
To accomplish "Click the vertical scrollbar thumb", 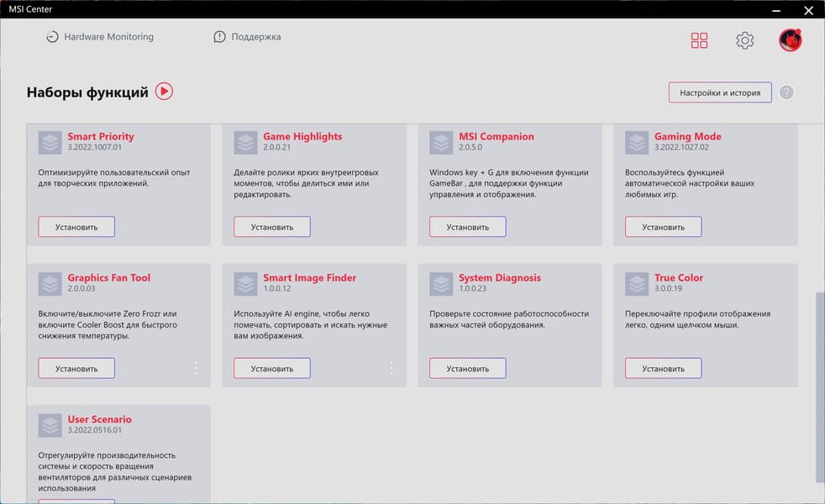I will point(820,386).
